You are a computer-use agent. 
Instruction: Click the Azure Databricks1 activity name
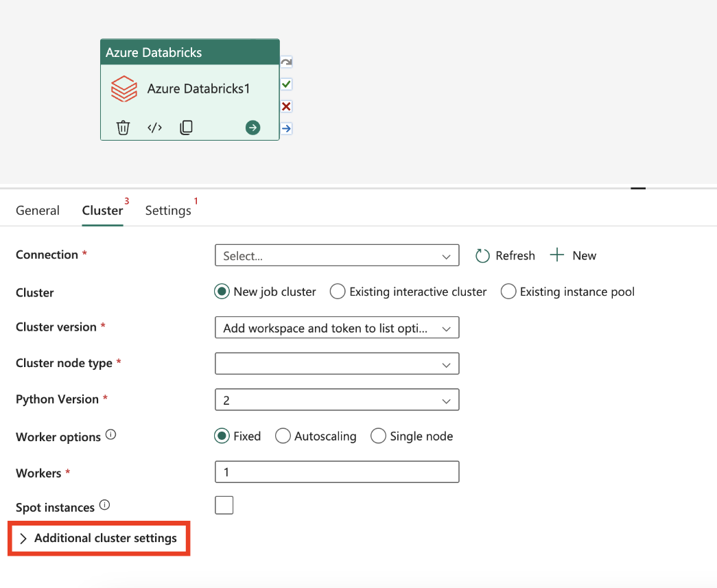point(198,89)
